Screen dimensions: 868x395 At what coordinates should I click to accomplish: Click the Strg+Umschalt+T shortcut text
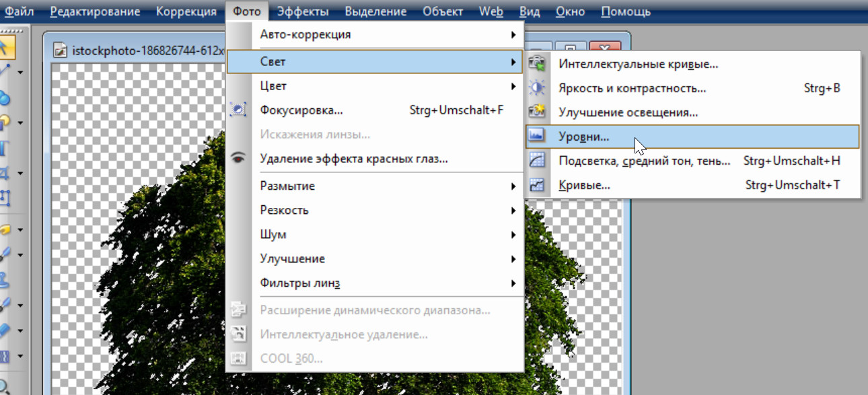point(793,185)
